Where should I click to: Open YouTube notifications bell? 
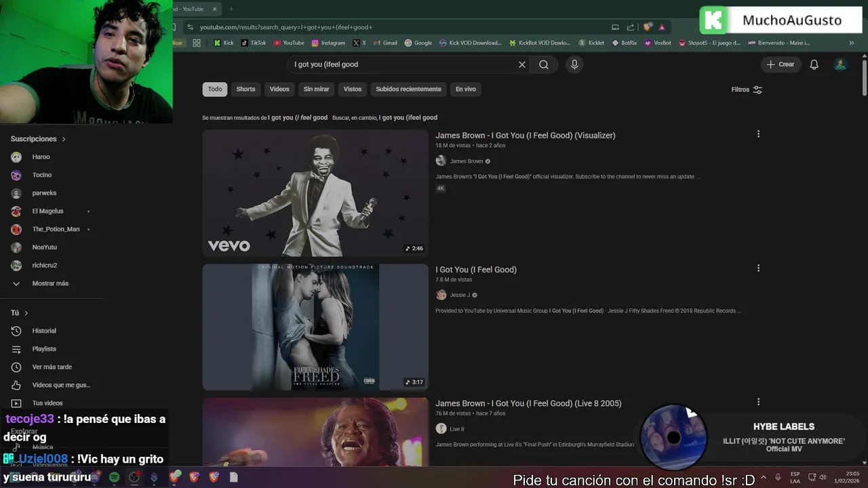pos(814,64)
